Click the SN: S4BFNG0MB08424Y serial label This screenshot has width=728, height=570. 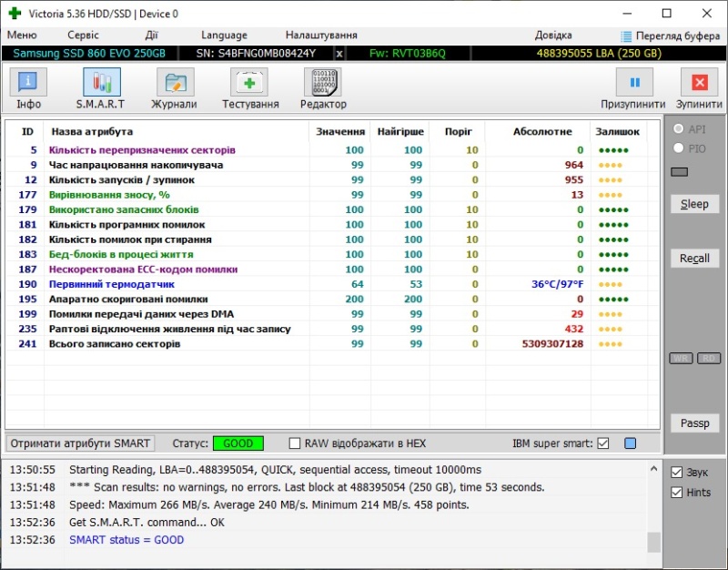(x=256, y=54)
